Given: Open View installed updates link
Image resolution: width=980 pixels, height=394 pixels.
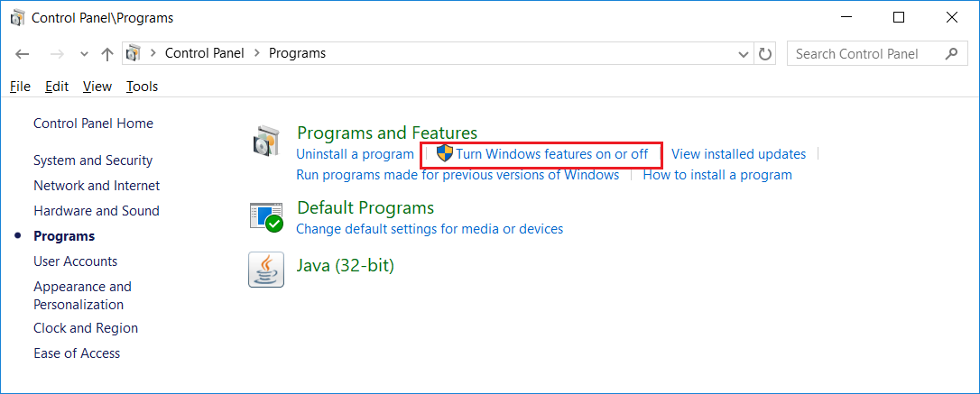Looking at the screenshot, I should point(739,154).
